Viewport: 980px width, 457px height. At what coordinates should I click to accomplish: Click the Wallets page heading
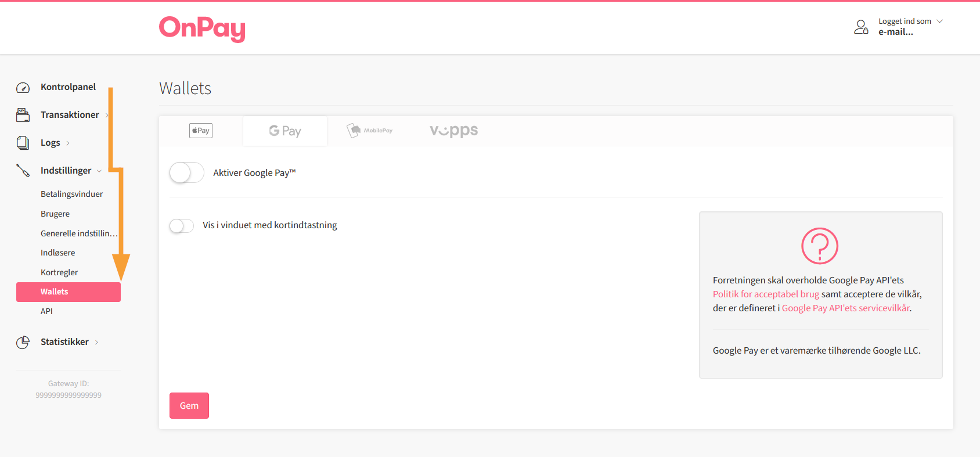185,88
